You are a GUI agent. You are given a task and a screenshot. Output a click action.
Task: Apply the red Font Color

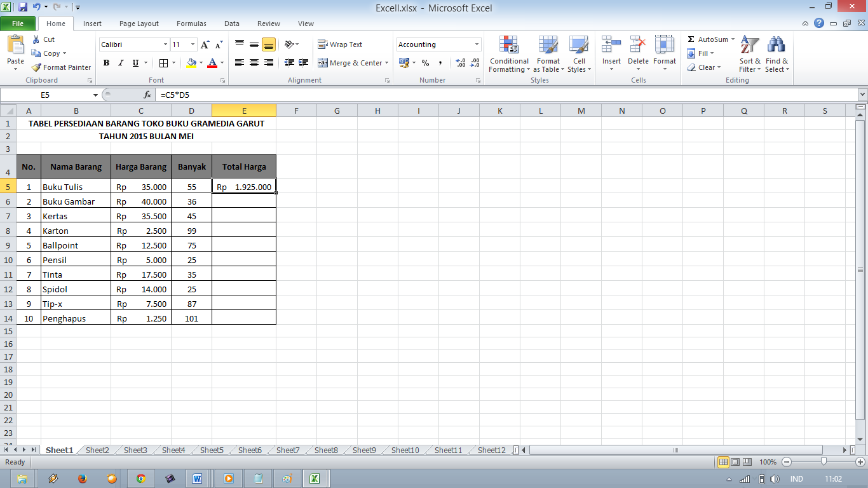(212, 63)
